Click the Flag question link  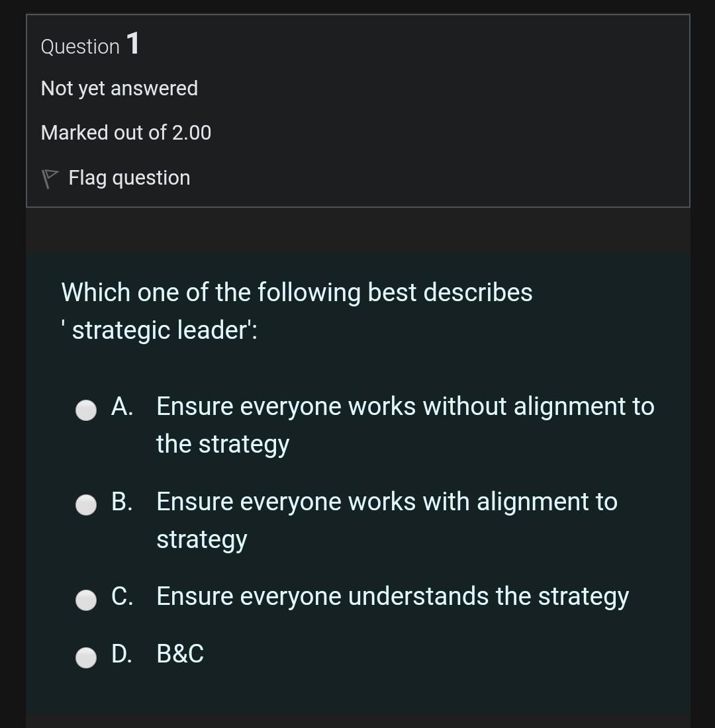click(x=128, y=177)
